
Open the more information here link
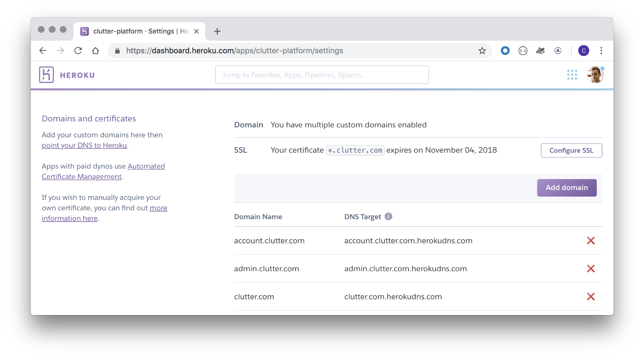[x=105, y=213]
